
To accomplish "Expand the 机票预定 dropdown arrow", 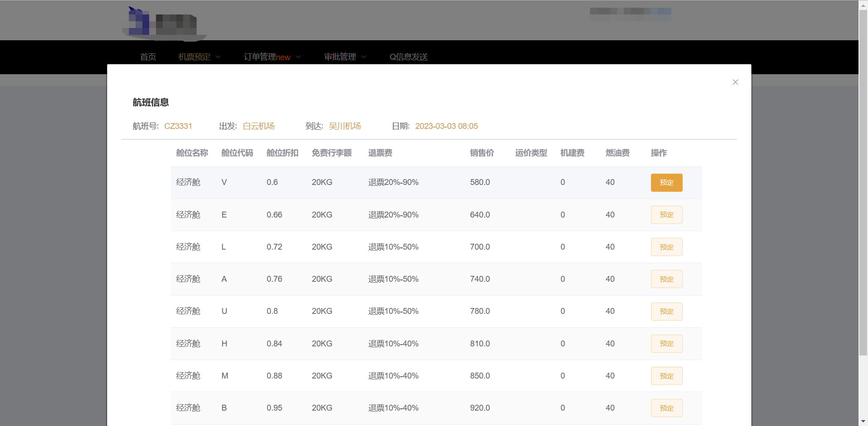I will click(x=218, y=57).
